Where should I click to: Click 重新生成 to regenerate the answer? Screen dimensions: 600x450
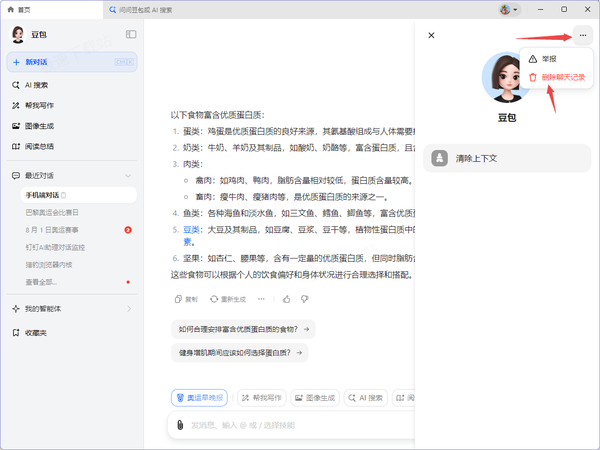(228, 299)
